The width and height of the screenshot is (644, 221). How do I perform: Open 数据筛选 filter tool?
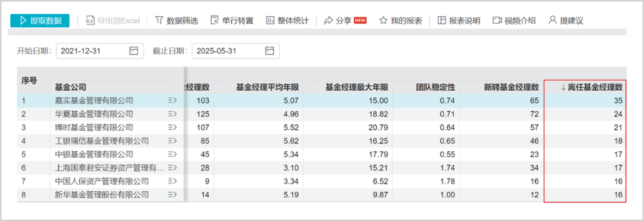(177, 20)
